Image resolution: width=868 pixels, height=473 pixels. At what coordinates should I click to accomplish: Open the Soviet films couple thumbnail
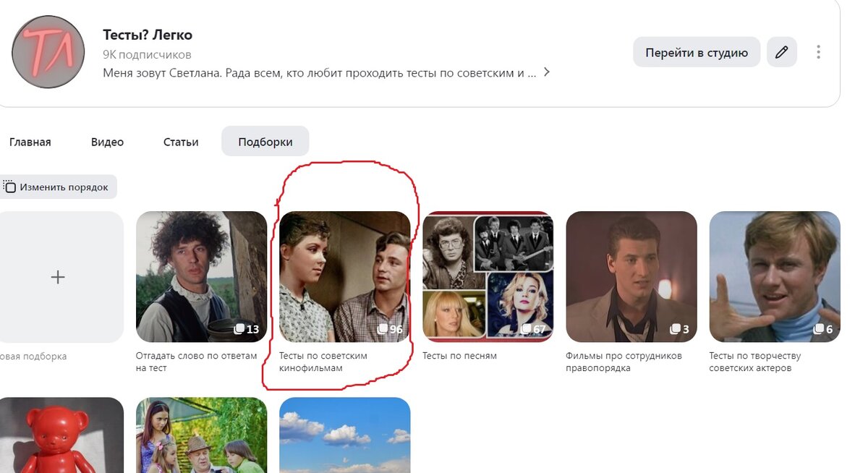(344, 277)
